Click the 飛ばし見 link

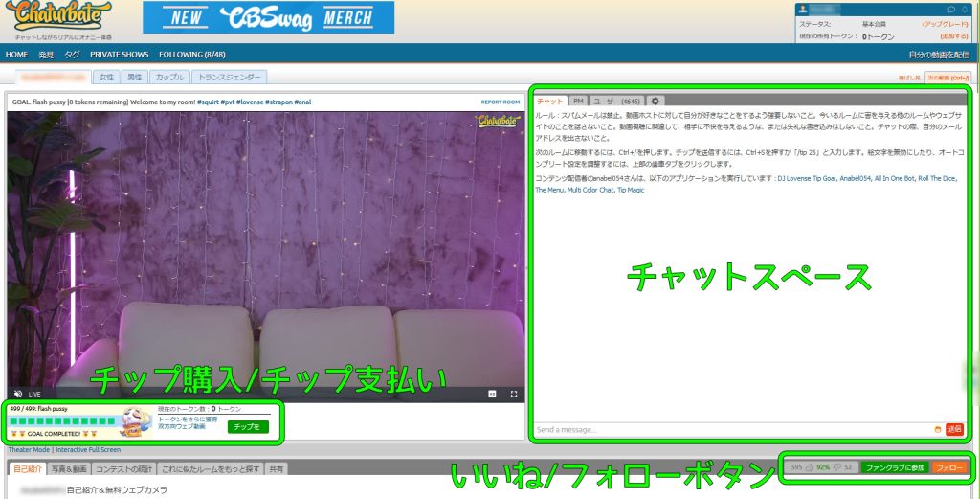pos(909,78)
